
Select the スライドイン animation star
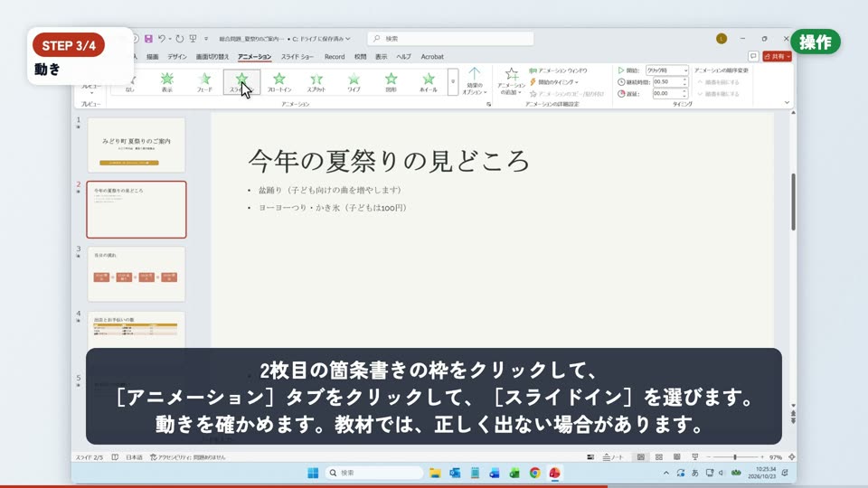pos(242,82)
